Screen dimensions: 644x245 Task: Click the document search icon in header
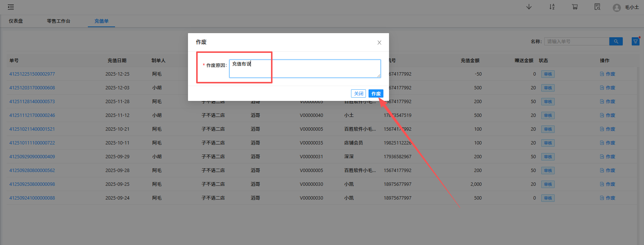pos(597,7)
